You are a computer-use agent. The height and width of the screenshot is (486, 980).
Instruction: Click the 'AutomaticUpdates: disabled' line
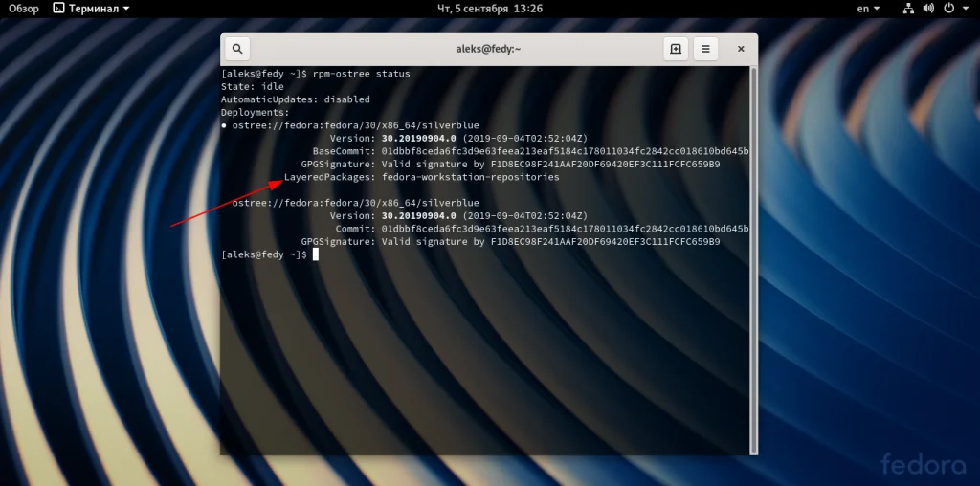coord(296,99)
